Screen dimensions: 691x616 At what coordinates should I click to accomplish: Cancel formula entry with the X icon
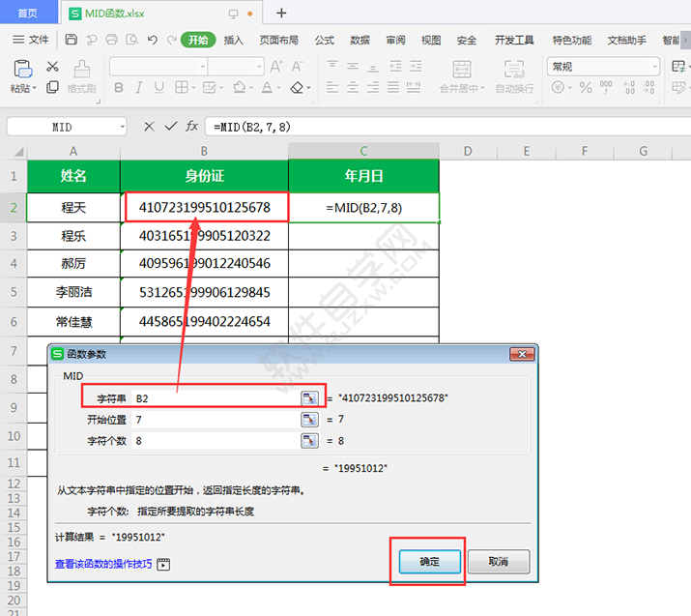click(149, 127)
